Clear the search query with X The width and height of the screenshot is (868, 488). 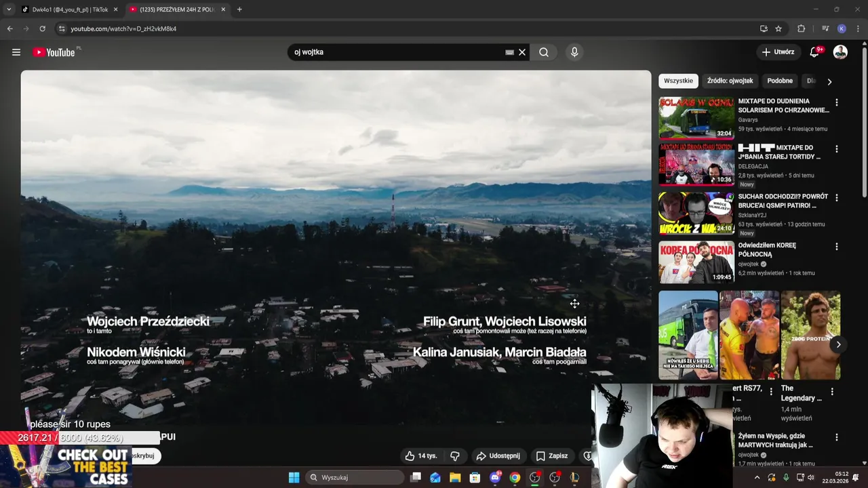(522, 52)
